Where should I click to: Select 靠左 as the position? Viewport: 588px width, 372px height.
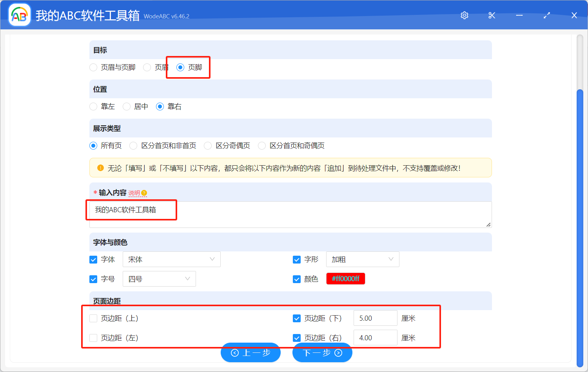[x=93, y=106]
